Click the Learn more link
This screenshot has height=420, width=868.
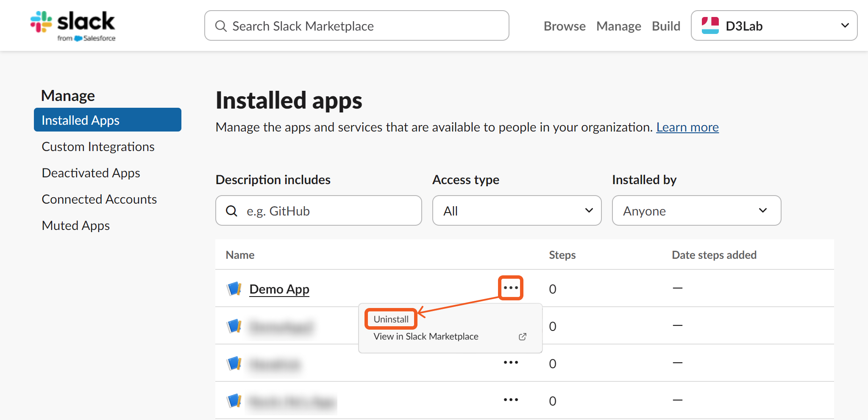click(x=687, y=127)
